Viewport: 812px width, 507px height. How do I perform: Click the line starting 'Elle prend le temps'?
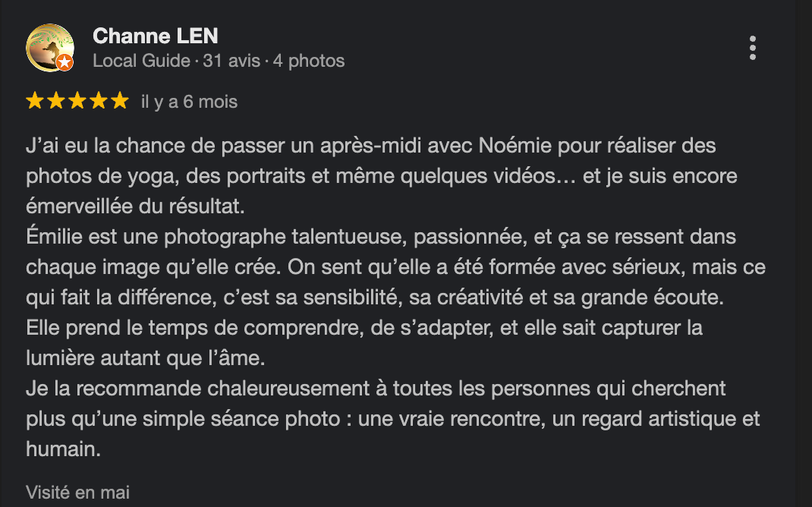364,329
